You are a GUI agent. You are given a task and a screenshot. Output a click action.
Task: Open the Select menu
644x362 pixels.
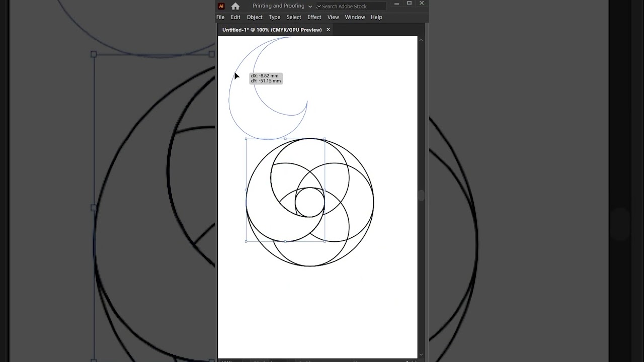pyautogui.click(x=294, y=17)
